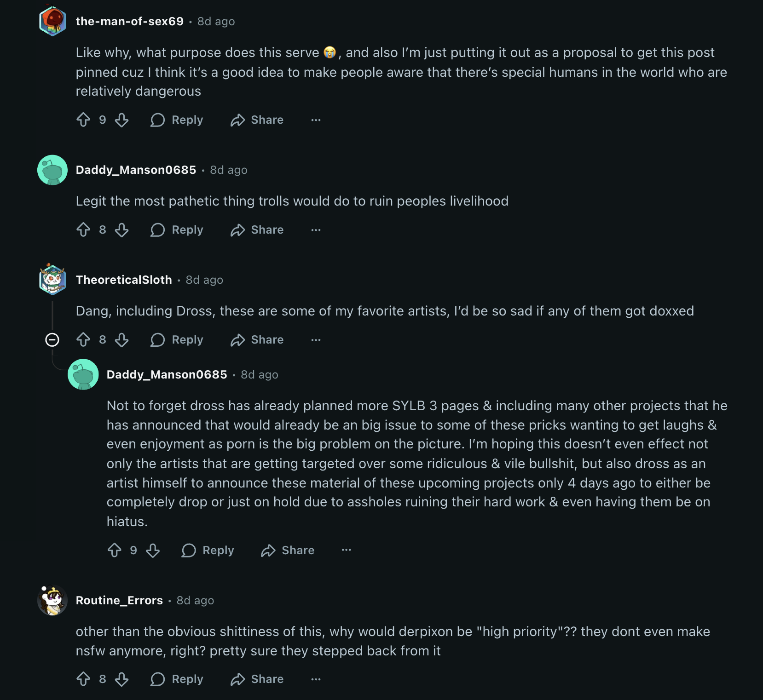Downvote the-man-of-sex69's comment
Screen dimensions: 763x700
click(x=122, y=120)
